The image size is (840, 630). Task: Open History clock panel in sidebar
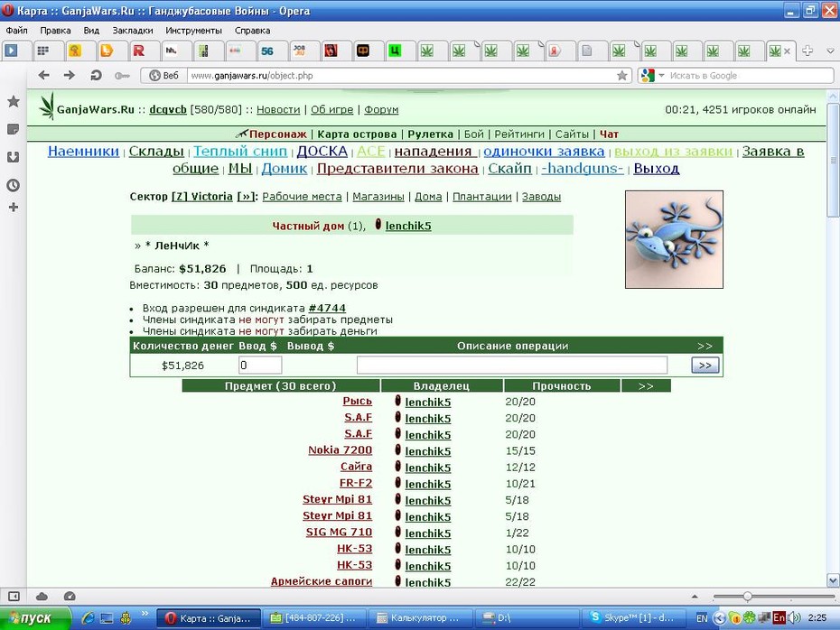point(14,185)
